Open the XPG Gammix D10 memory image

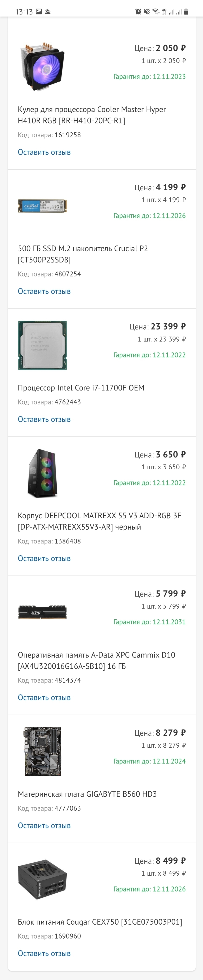(43, 612)
